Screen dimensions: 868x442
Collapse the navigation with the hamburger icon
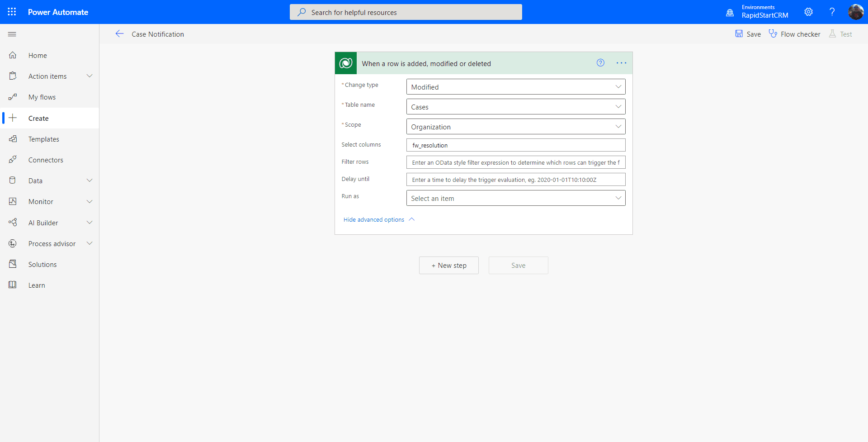pyautogui.click(x=12, y=34)
